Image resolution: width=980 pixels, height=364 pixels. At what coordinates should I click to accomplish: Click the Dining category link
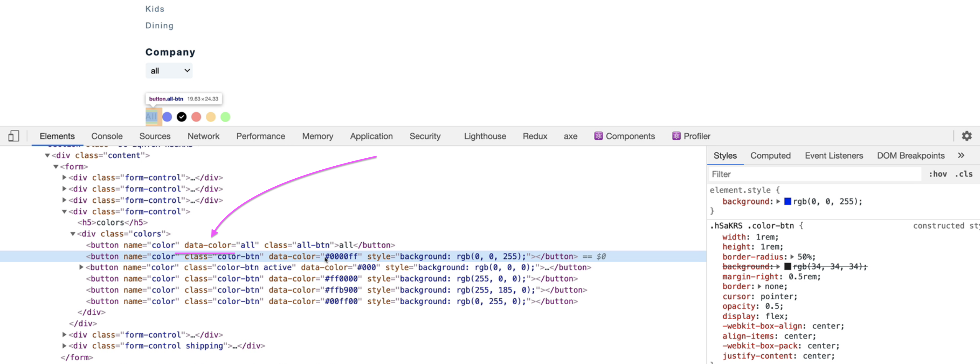tap(159, 26)
